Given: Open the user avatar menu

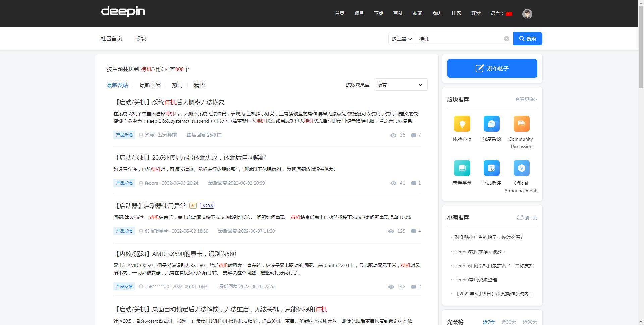Looking at the screenshot, I should (x=527, y=14).
